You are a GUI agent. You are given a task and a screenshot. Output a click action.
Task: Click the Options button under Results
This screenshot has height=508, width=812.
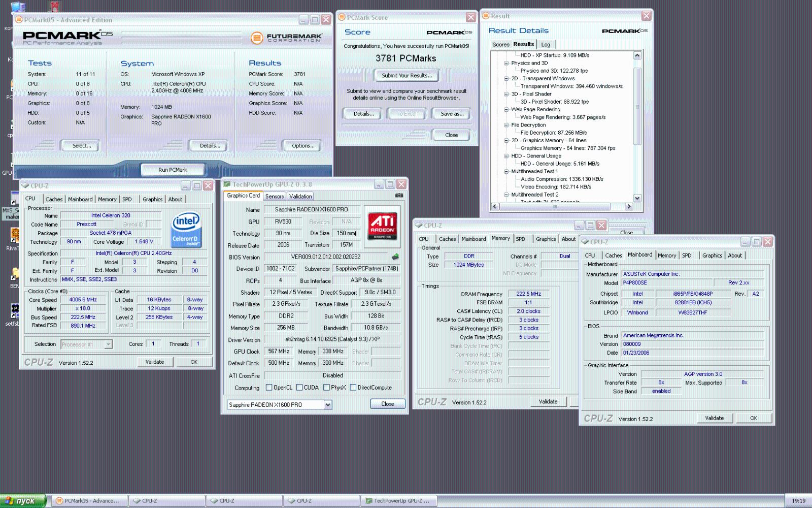point(303,146)
